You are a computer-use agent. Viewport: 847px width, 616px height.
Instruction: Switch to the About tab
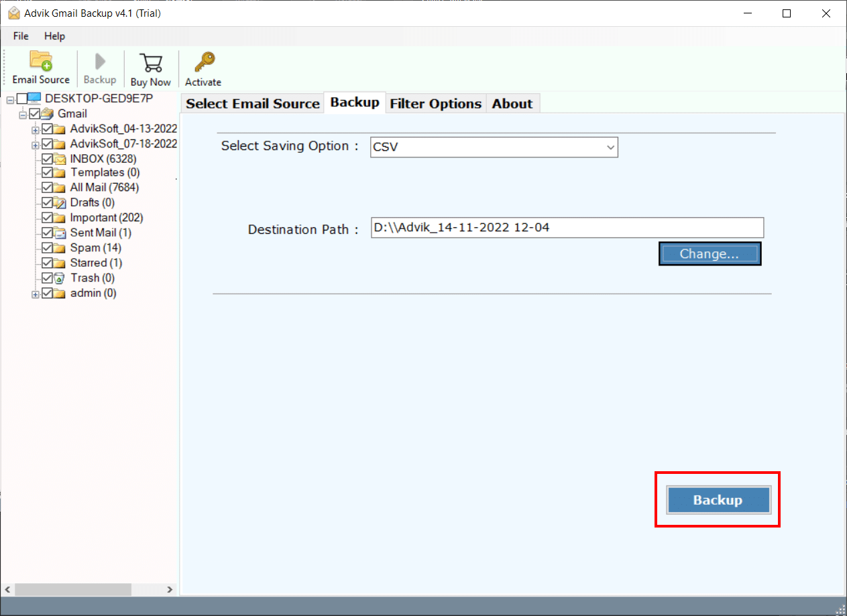click(x=512, y=103)
